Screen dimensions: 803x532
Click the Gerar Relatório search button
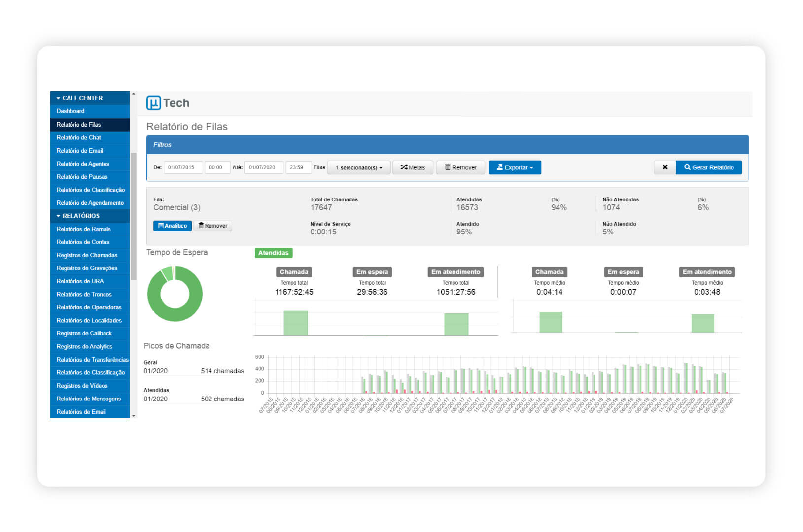tap(708, 167)
